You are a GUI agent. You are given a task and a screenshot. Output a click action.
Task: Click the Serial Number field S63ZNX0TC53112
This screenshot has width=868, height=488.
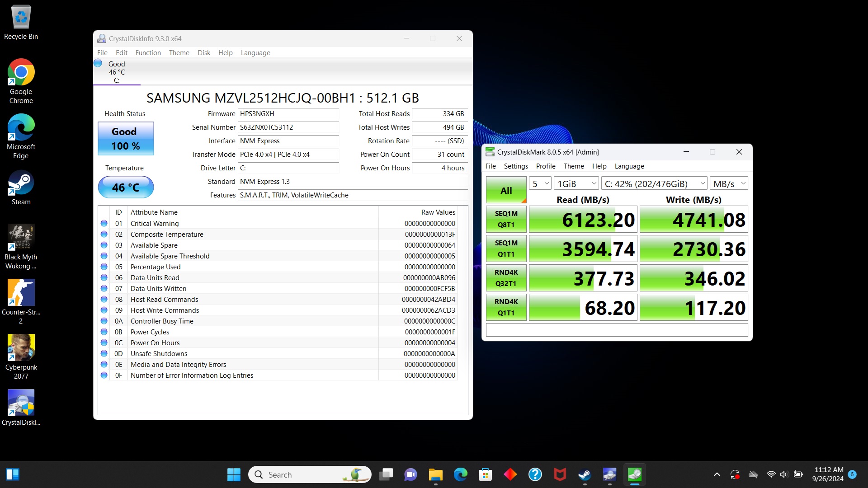288,127
